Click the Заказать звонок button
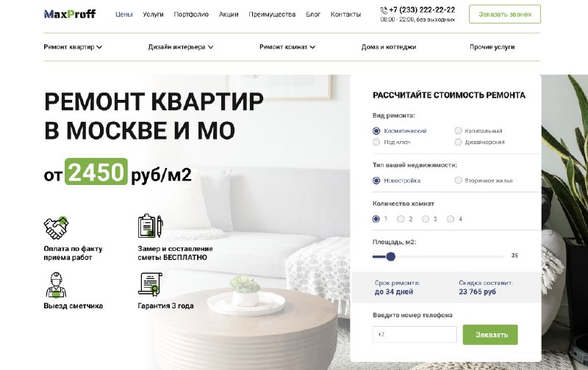The height and width of the screenshot is (370, 588). click(505, 14)
